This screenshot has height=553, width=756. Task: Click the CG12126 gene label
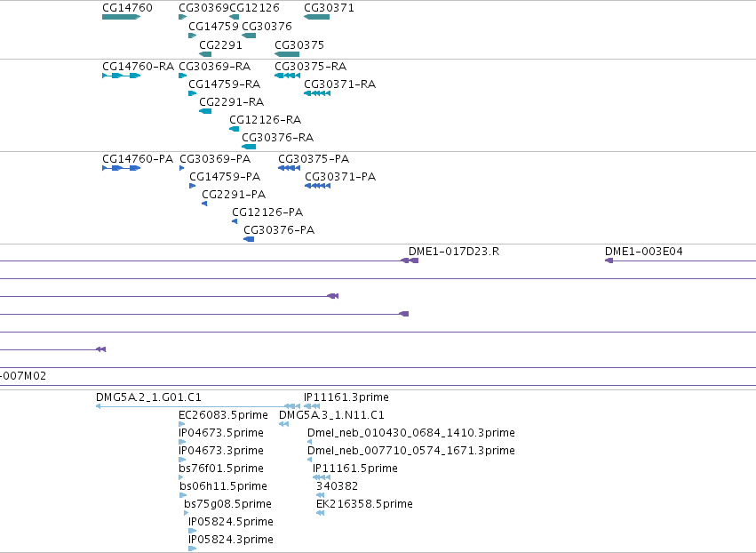coord(254,8)
